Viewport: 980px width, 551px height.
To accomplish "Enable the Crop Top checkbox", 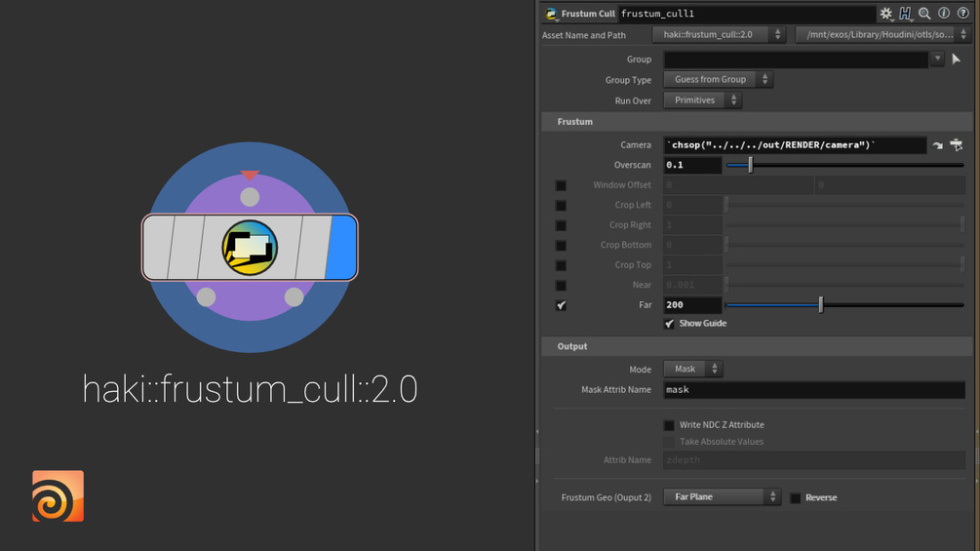I will pyautogui.click(x=562, y=265).
